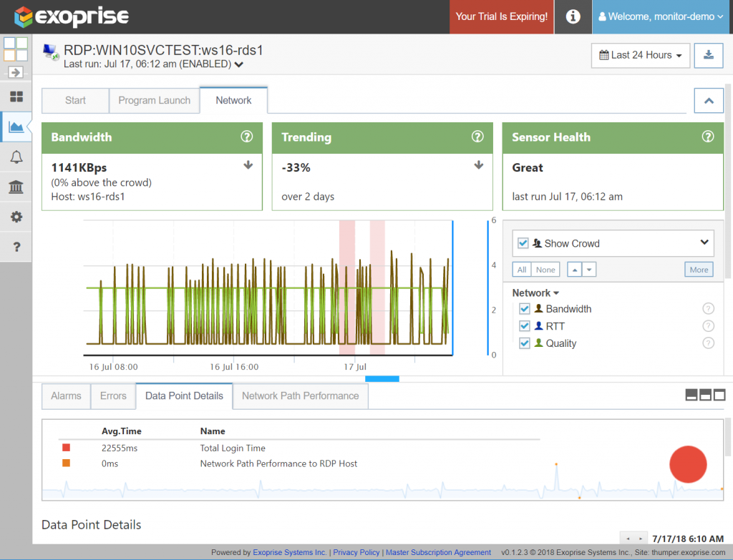
Task: Expand the Welcome, monitor-demo user menu
Action: click(662, 17)
